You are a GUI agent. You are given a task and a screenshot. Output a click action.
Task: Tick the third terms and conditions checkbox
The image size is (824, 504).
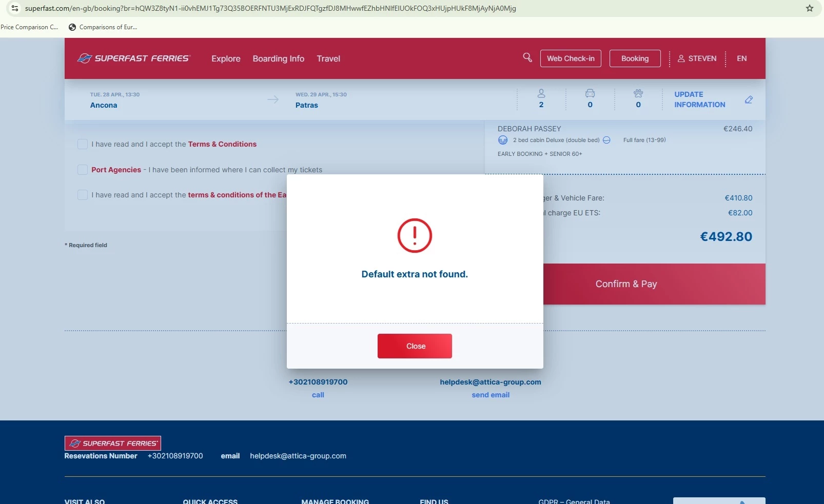tap(82, 195)
